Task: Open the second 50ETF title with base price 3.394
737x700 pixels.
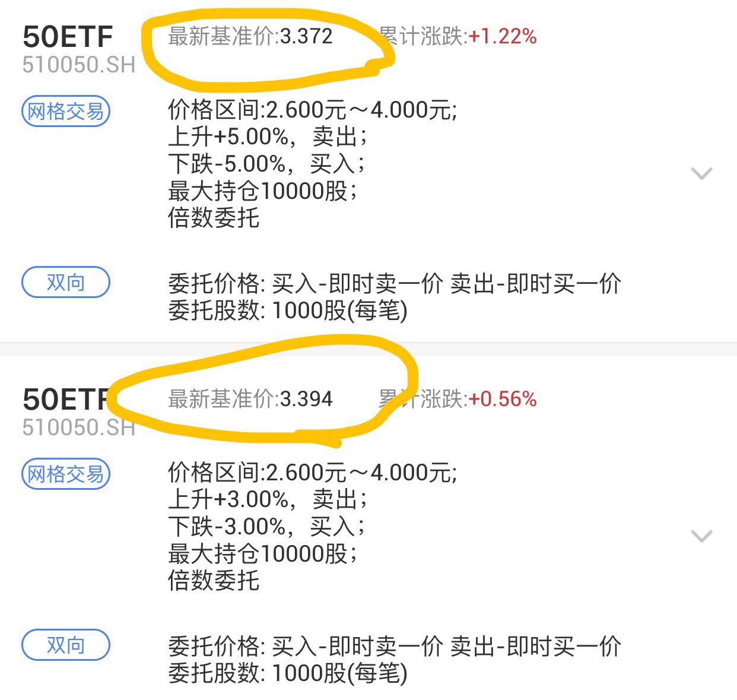Action: [x=68, y=400]
